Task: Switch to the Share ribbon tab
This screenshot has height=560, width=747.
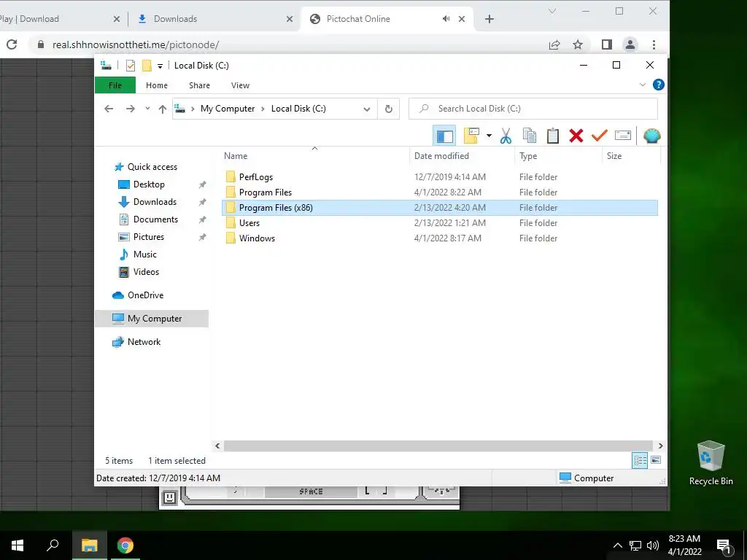Action: pyautogui.click(x=199, y=85)
